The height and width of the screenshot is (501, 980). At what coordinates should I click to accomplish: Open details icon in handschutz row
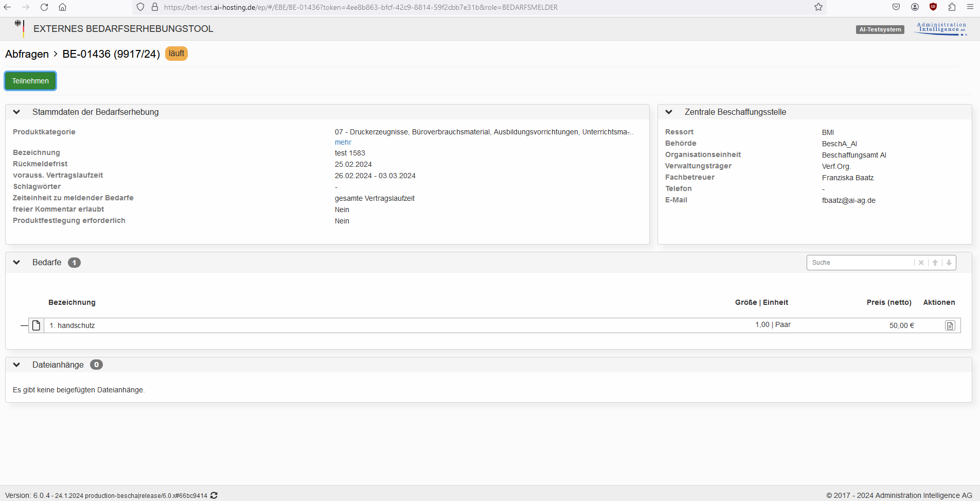click(950, 325)
